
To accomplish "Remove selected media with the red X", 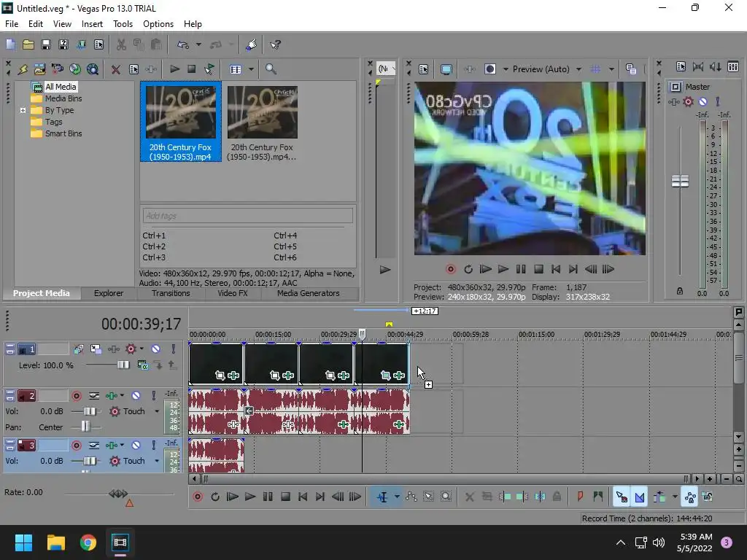I will tap(115, 69).
